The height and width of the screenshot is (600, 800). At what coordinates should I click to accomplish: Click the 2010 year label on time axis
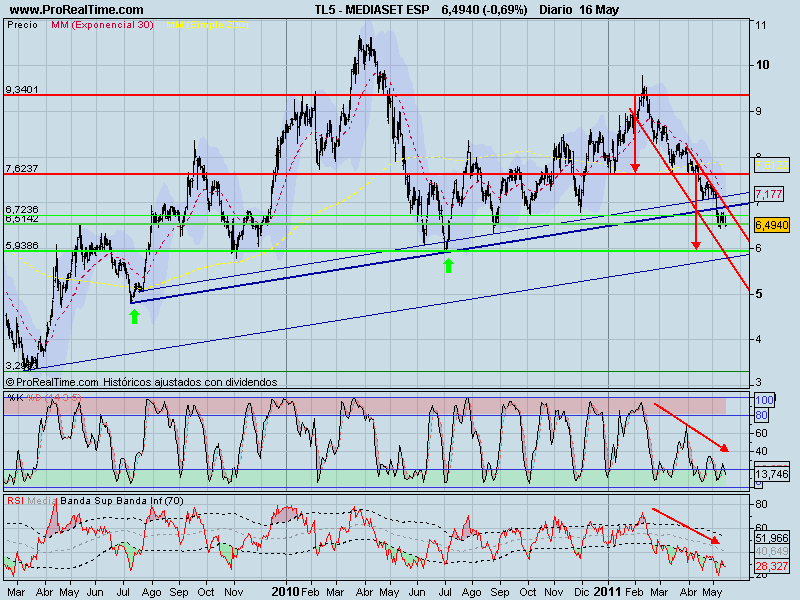click(x=285, y=592)
